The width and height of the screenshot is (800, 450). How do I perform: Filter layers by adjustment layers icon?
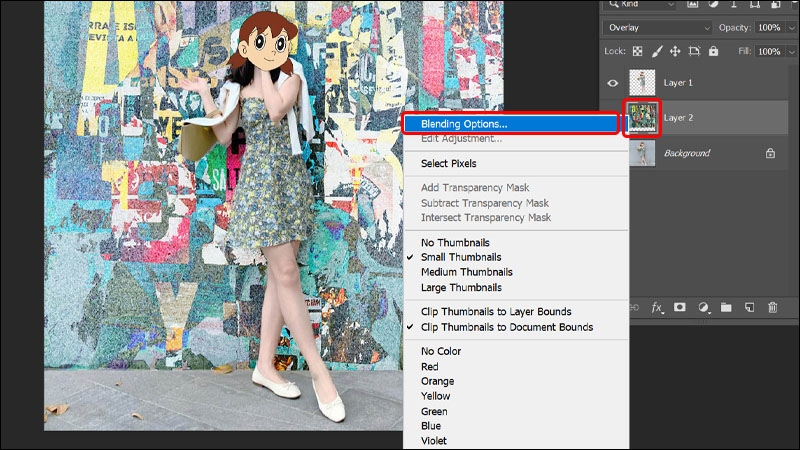point(713,4)
